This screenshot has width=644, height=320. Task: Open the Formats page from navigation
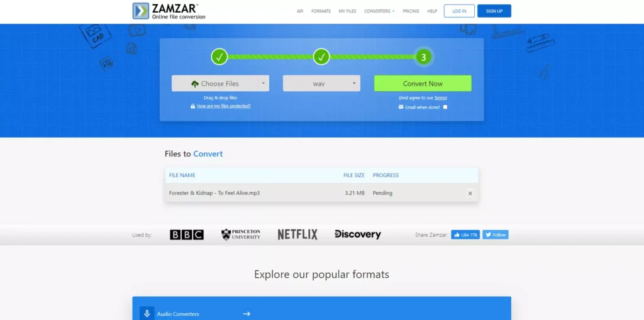click(321, 11)
